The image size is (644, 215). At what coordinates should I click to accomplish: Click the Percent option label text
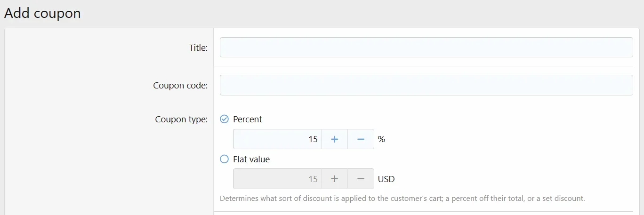248,119
